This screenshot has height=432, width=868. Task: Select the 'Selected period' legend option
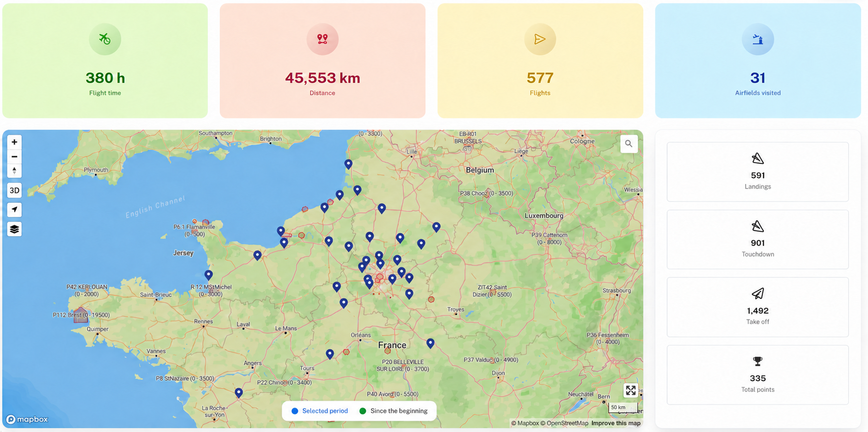pyautogui.click(x=320, y=411)
